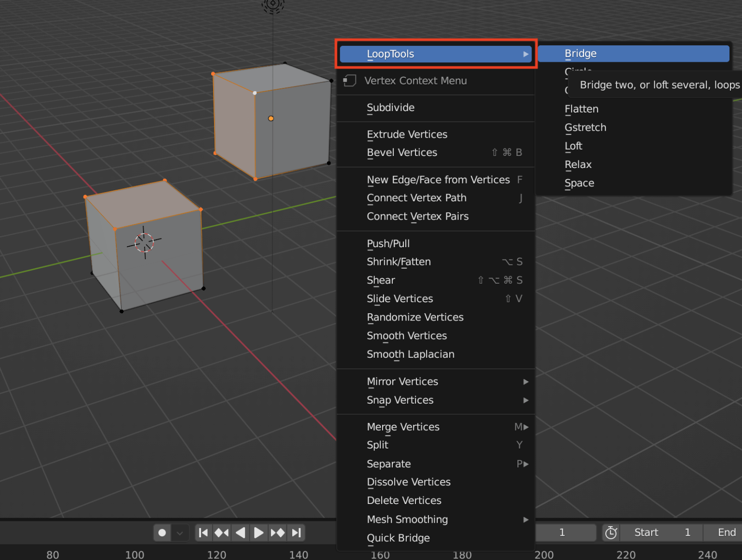
Task: Skip to next keyframe
Action: click(x=278, y=532)
